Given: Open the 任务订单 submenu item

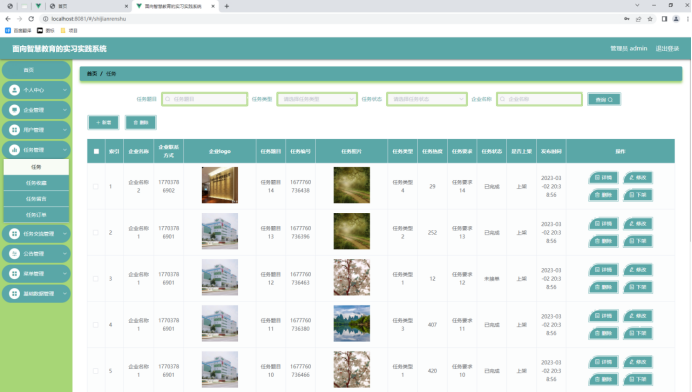Looking at the screenshot, I should [36, 215].
